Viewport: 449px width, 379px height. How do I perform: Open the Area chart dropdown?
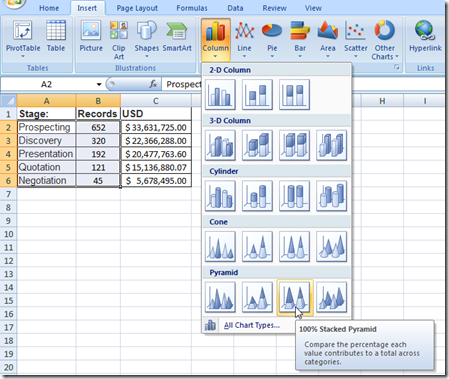pos(328,39)
